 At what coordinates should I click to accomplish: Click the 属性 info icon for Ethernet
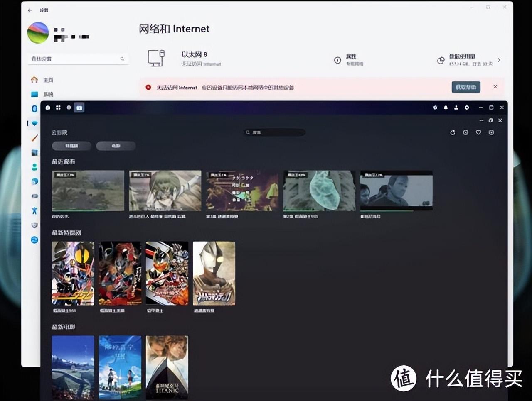click(337, 60)
